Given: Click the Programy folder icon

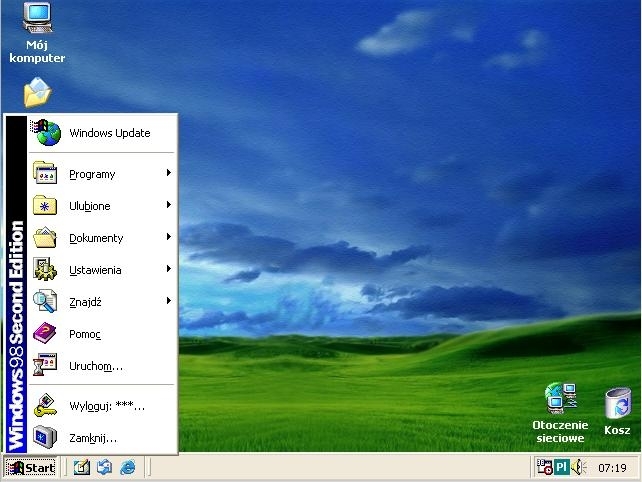Looking at the screenshot, I should [x=45, y=173].
